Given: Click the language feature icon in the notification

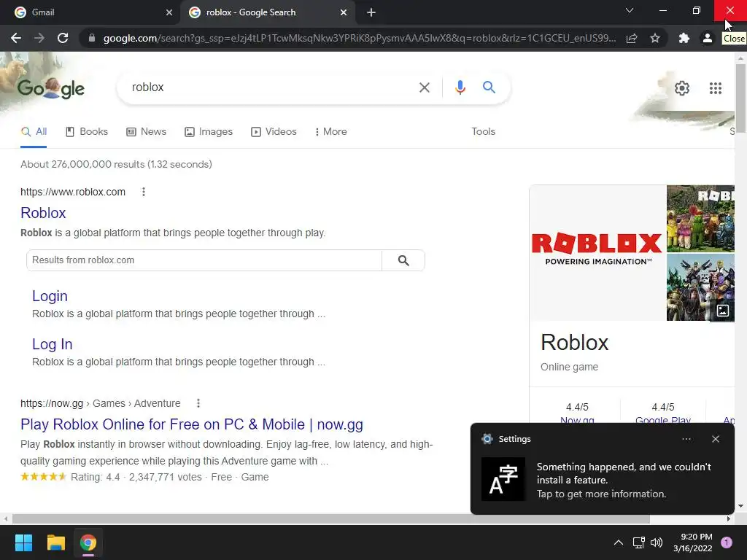Looking at the screenshot, I should pos(503,479).
